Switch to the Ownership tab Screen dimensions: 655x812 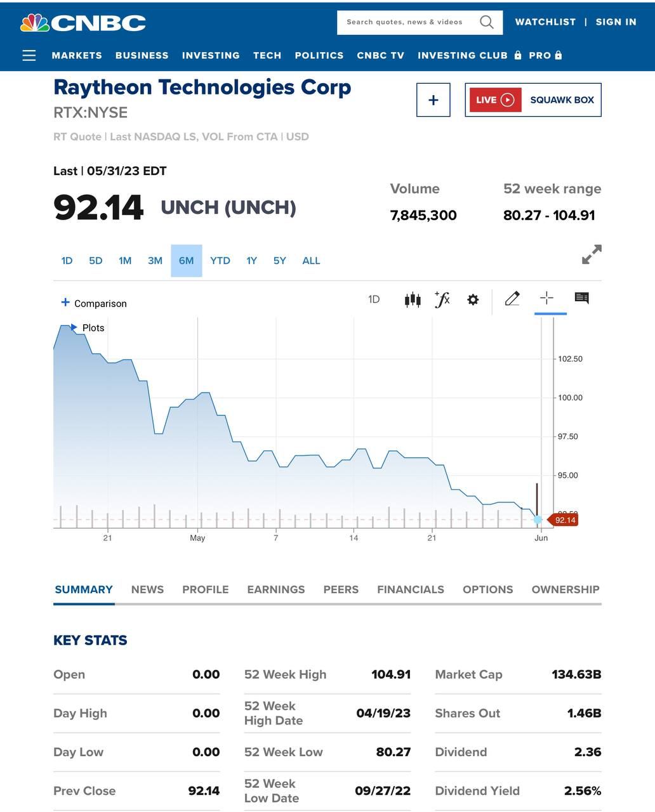tap(566, 589)
